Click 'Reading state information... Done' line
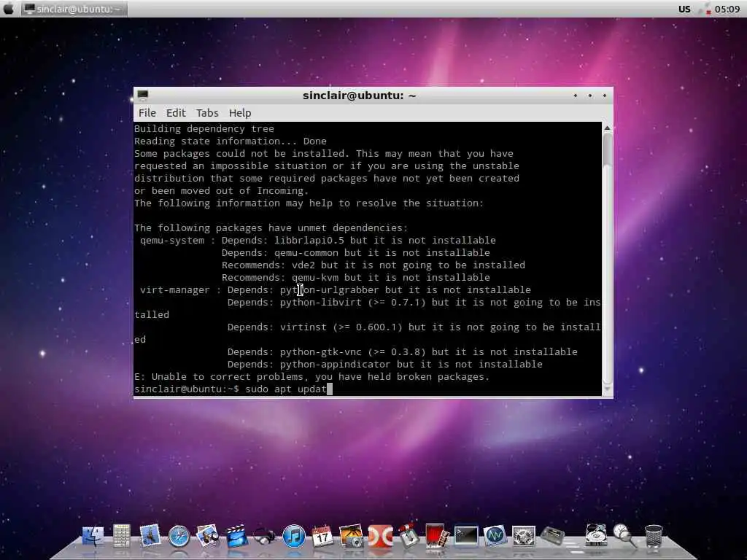Viewport: 747px width, 560px height. pyautogui.click(x=230, y=141)
